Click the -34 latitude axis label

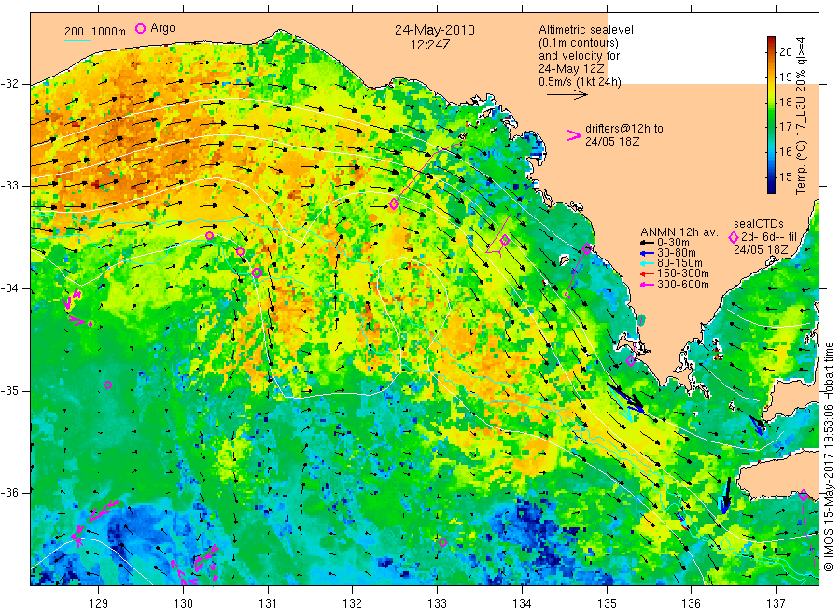click(9, 288)
